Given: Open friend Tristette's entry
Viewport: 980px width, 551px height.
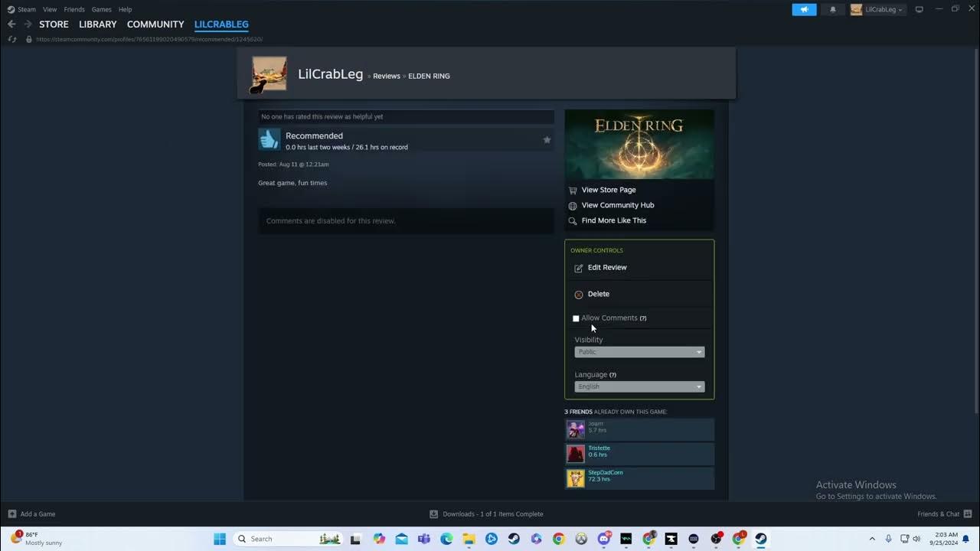Looking at the screenshot, I should click(x=639, y=454).
